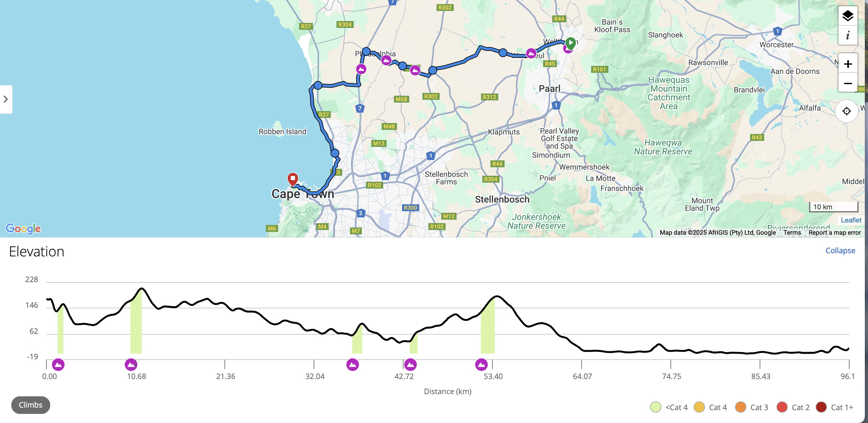Click first climb marker on elevation axis

pos(58,364)
